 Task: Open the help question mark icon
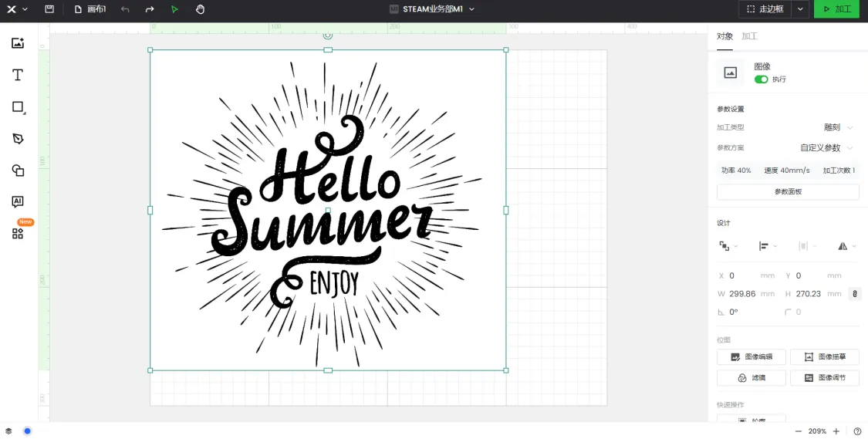point(857,431)
